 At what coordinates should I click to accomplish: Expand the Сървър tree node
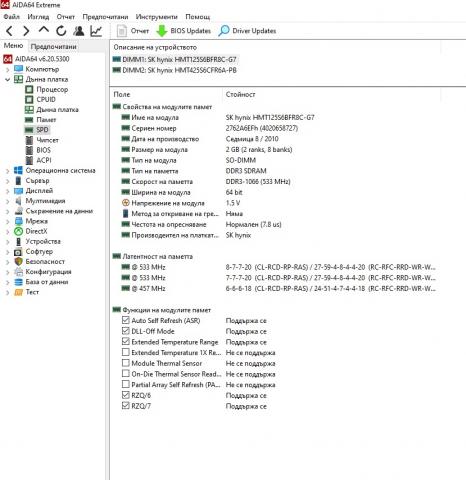click(7, 181)
